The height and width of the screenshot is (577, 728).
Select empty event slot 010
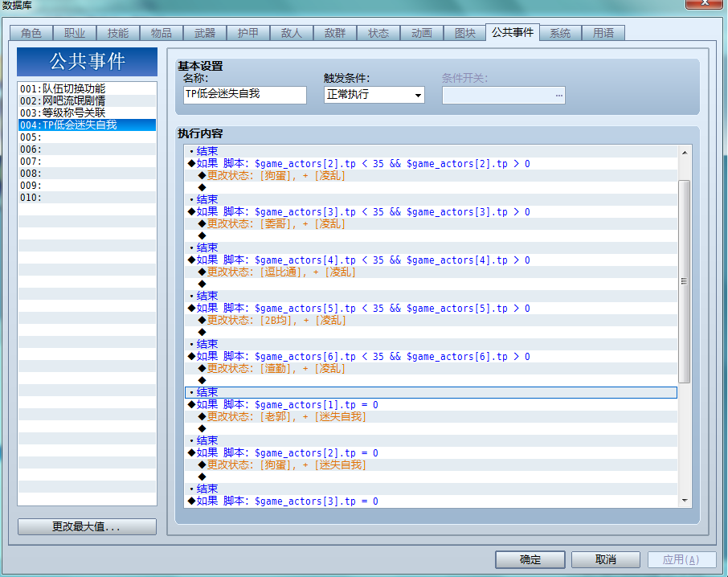tap(87, 197)
